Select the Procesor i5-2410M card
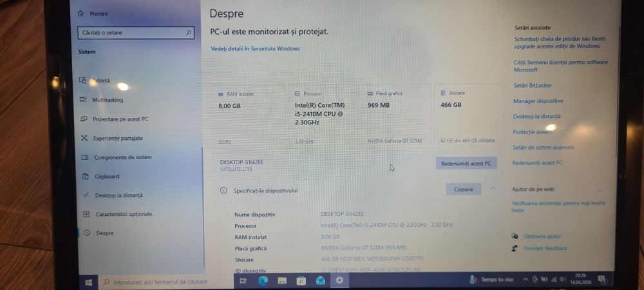The image size is (644, 290). [323, 116]
